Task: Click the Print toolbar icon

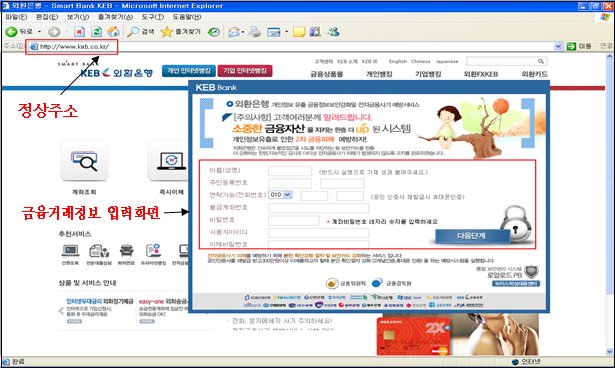Action: [x=255, y=32]
